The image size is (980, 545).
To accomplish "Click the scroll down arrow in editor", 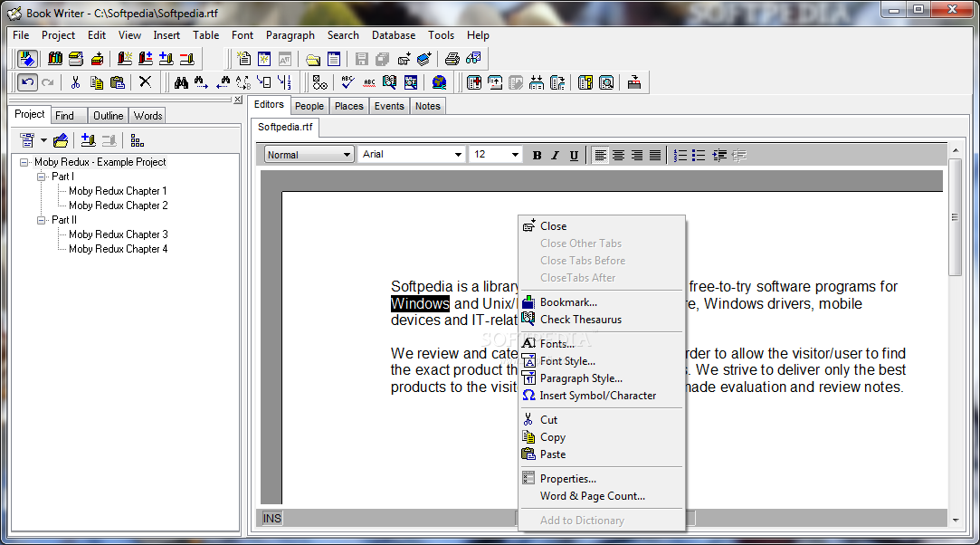I will (x=955, y=520).
